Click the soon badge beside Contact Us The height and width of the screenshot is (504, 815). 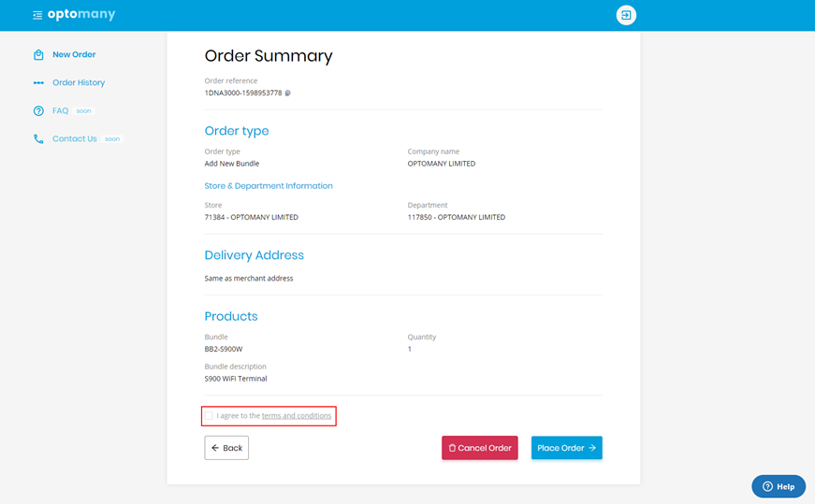pos(112,138)
